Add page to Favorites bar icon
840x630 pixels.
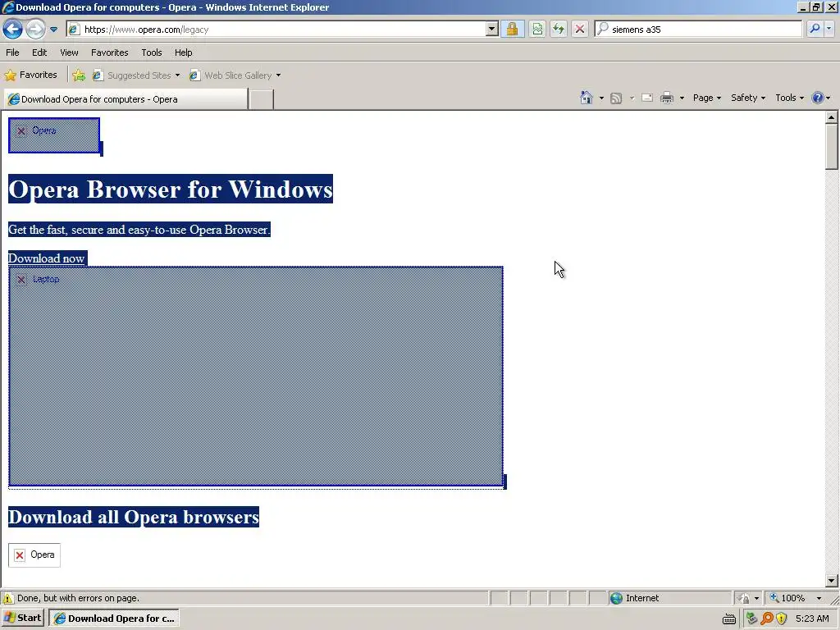point(79,75)
